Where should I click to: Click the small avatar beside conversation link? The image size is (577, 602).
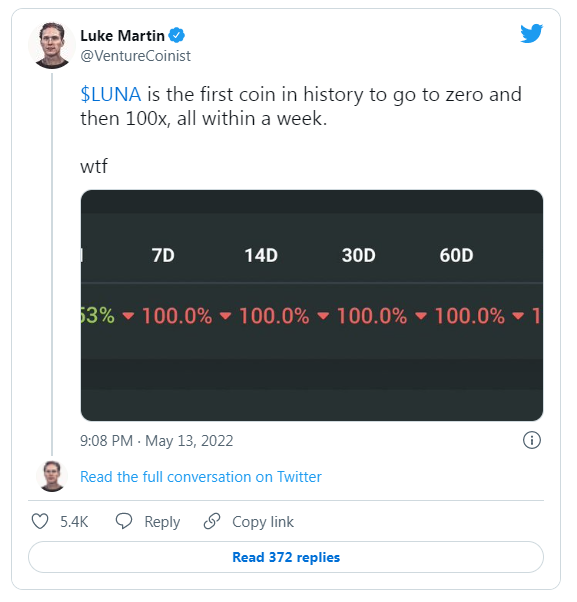[x=52, y=476]
